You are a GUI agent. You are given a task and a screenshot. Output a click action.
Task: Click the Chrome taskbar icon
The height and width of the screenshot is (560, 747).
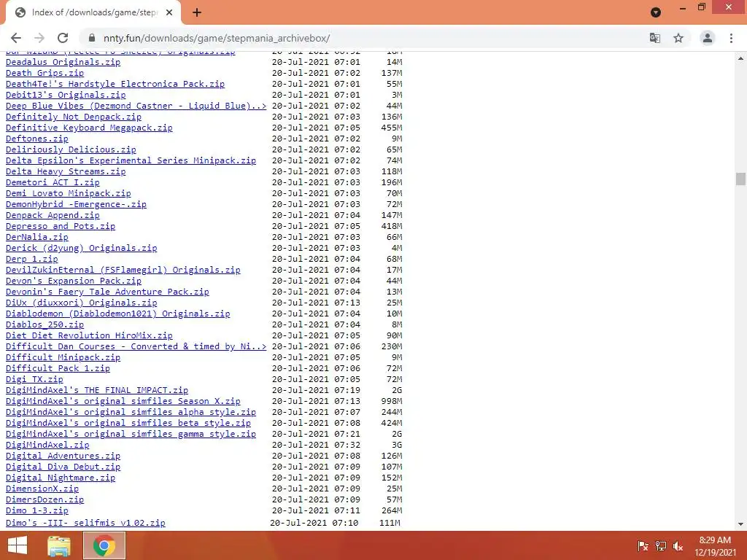pos(104,545)
